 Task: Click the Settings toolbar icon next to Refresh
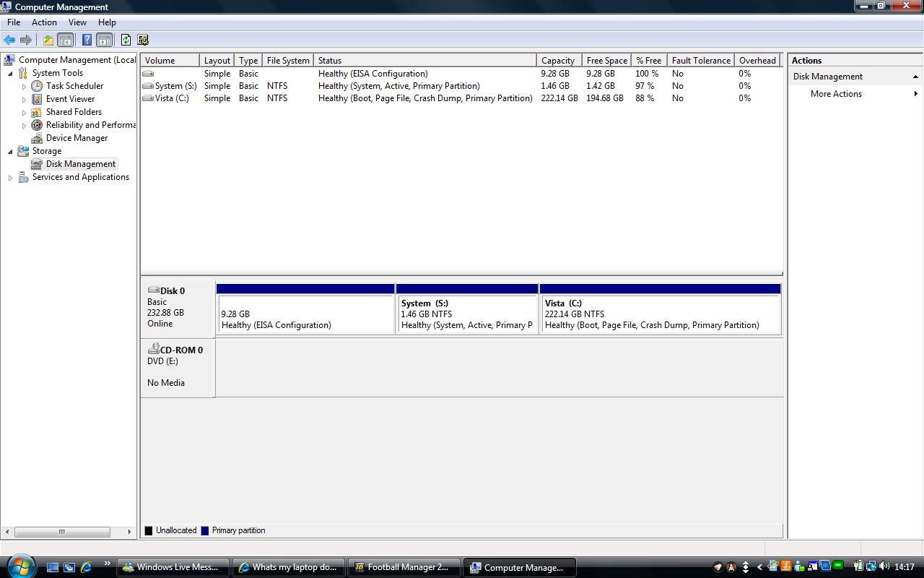click(143, 40)
